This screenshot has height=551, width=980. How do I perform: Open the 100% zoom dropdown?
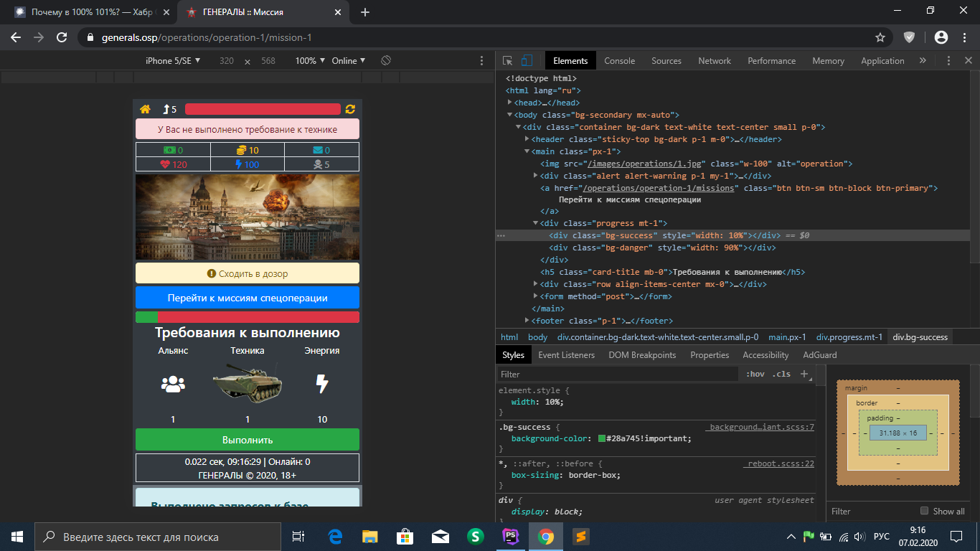coord(311,61)
